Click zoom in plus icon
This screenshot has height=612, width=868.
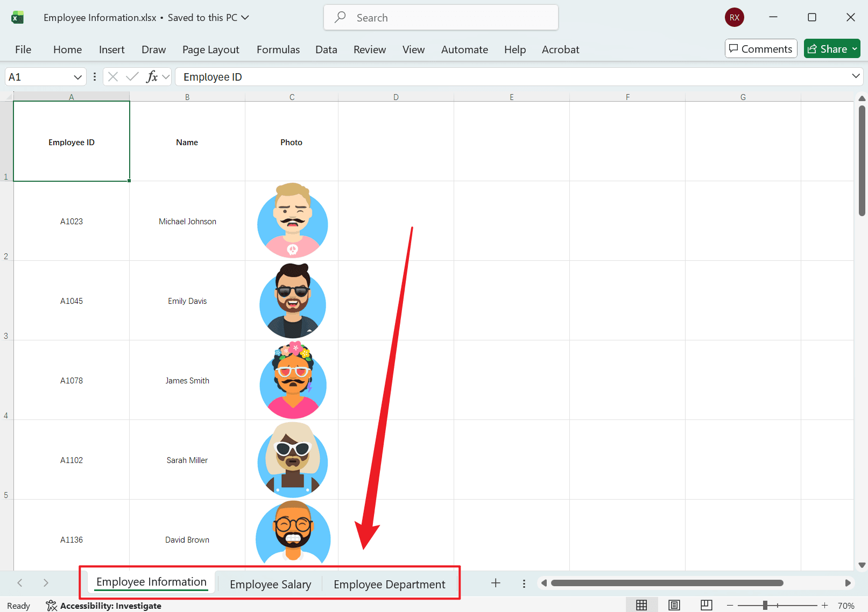tap(824, 606)
